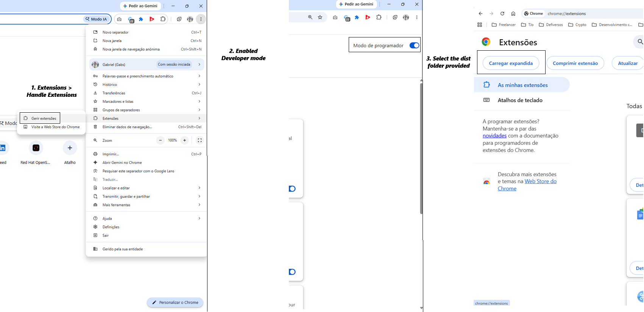Screen dimensions: 644x312
Task: Click the reload icon in the Extensões window
Action: click(502, 14)
